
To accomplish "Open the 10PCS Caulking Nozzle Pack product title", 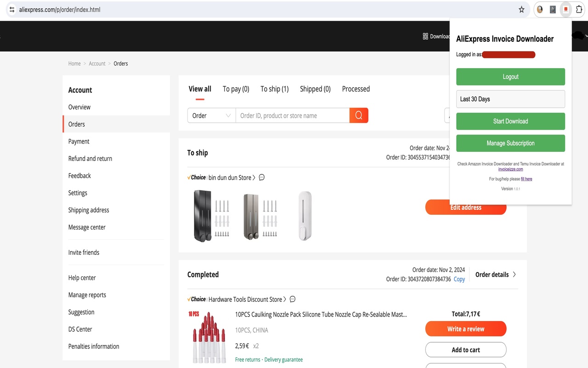I will [321, 315].
